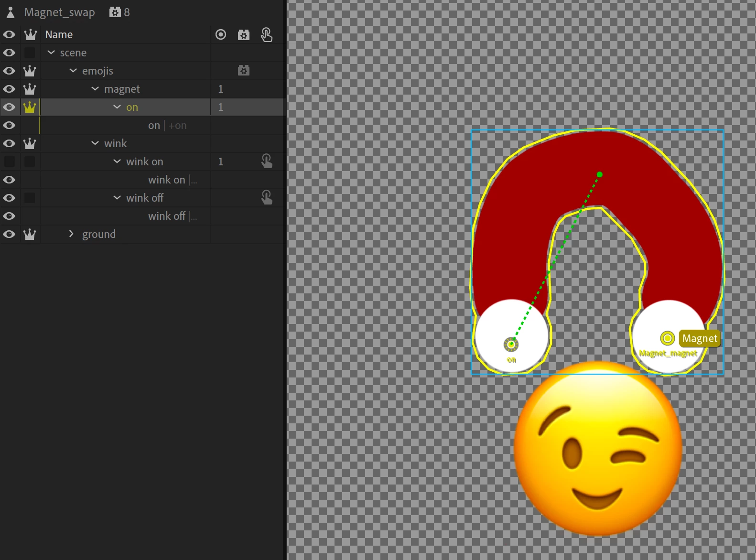756x560 pixels.
Task: Collapse the selected on group
Action: [x=117, y=107]
